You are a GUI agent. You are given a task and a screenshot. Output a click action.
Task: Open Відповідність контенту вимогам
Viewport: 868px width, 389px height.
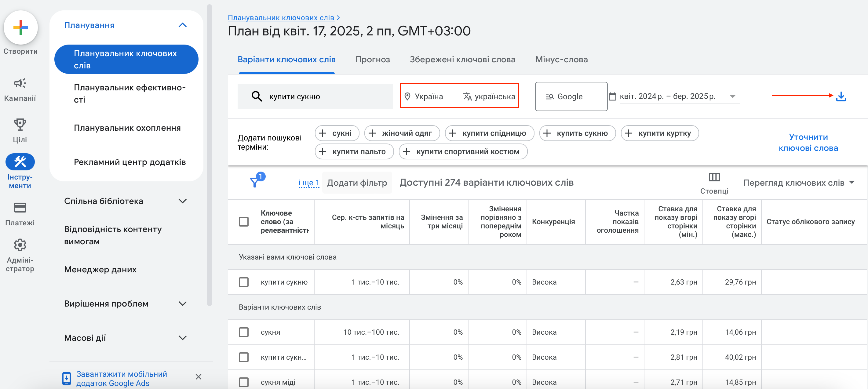[112, 235]
